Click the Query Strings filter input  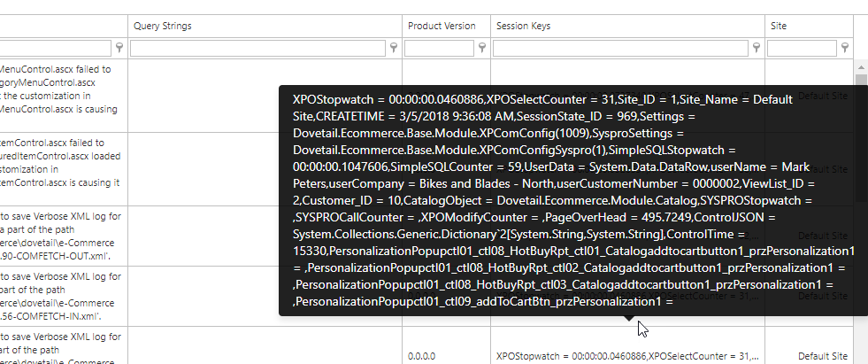[x=257, y=48]
